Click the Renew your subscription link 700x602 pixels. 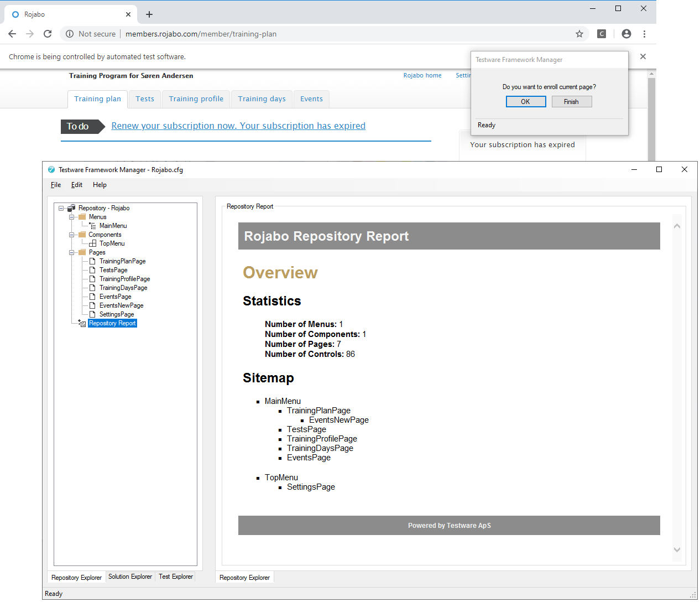point(238,126)
